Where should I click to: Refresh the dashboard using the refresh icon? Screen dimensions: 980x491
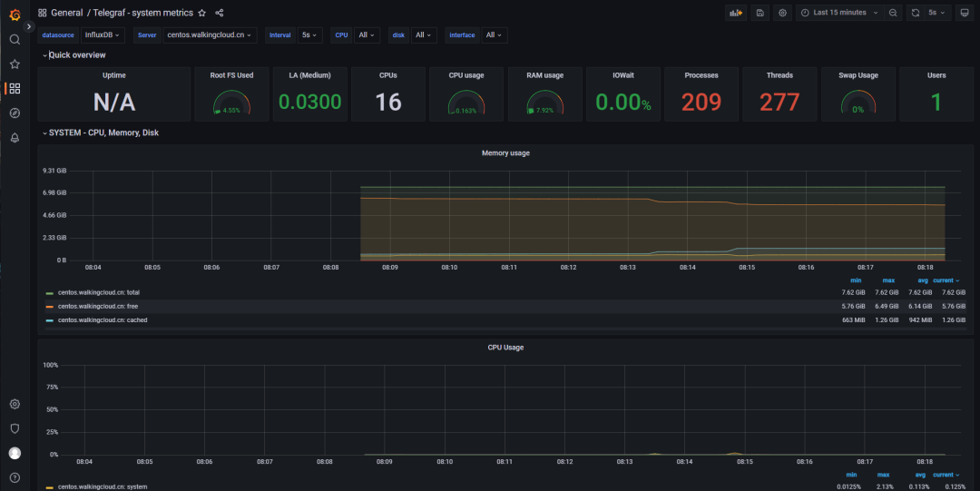click(916, 13)
